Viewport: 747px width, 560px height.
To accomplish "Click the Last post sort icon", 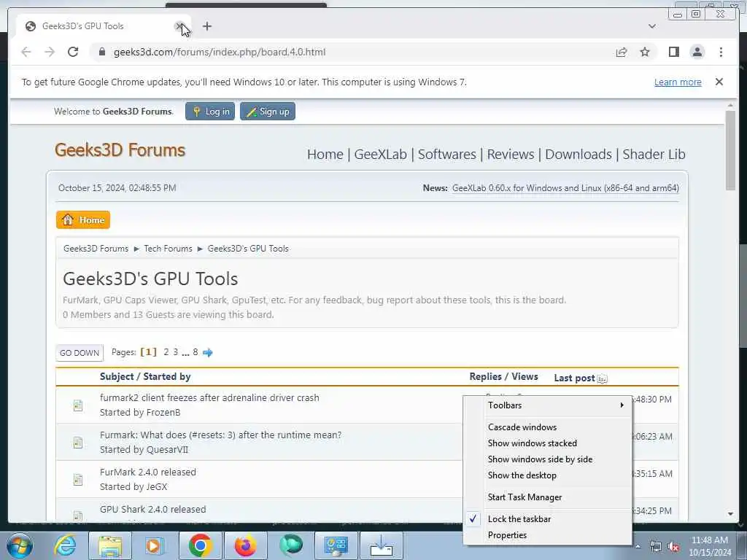I will (x=602, y=379).
